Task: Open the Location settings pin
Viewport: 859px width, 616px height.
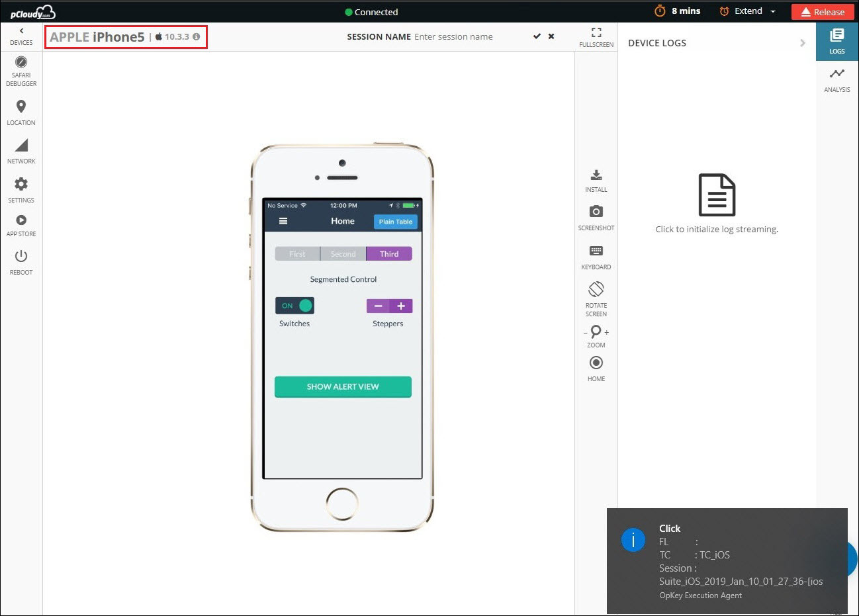Action: pyautogui.click(x=21, y=112)
